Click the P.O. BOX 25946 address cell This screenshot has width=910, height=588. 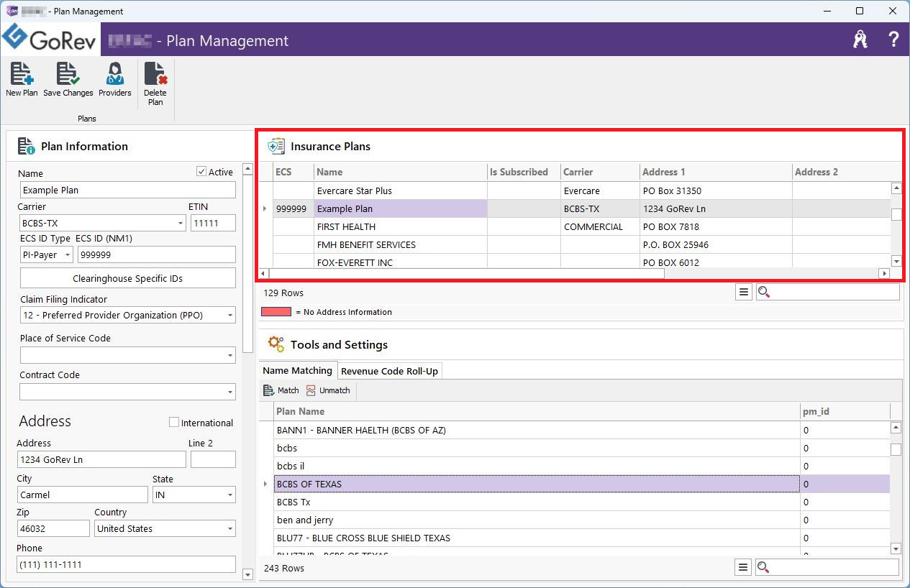pos(716,245)
